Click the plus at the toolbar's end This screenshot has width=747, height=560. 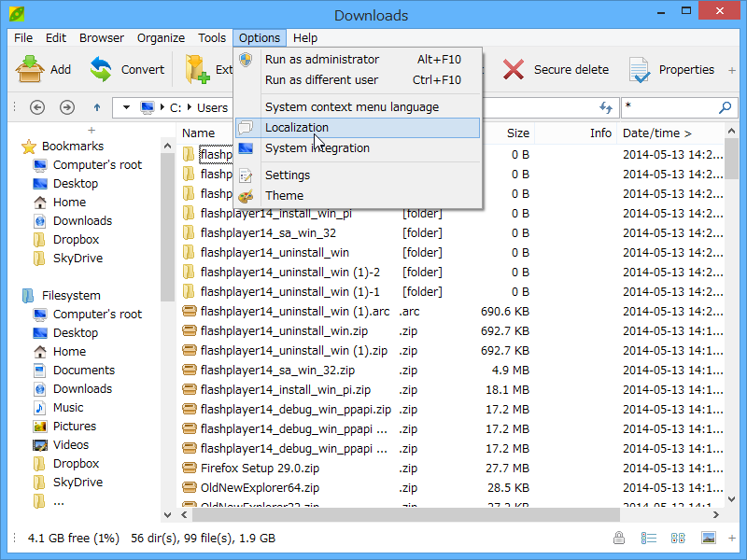[732, 71]
